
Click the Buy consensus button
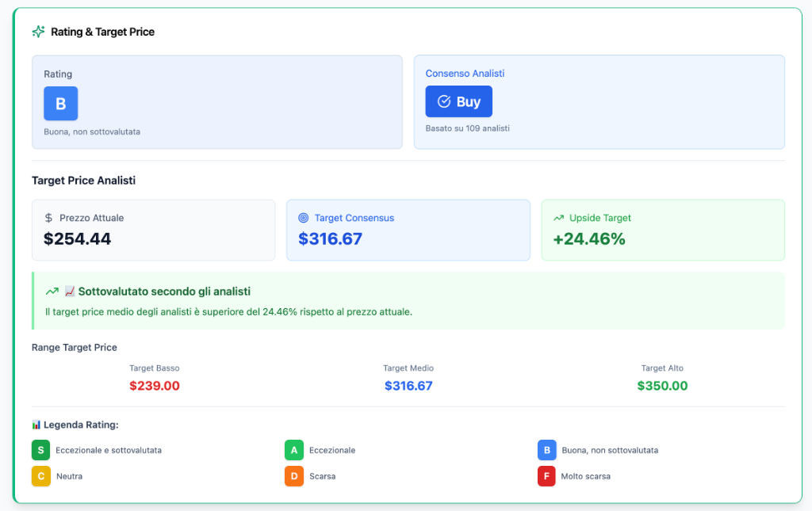pos(459,101)
